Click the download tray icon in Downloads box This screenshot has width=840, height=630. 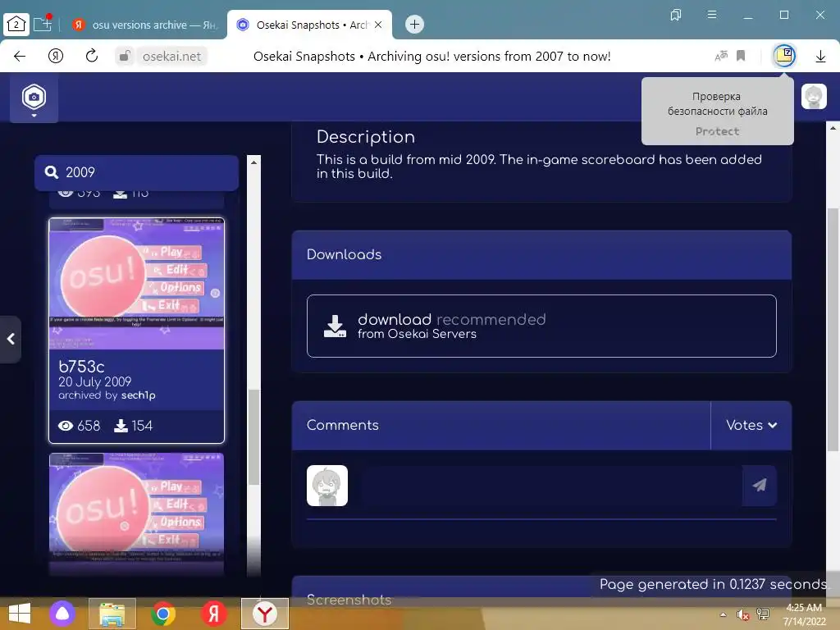click(335, 326)
